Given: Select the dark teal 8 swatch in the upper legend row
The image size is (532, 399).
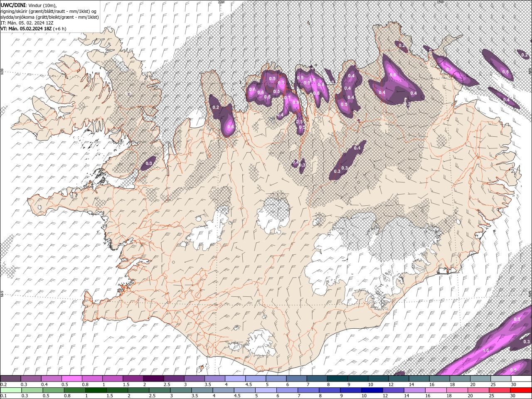Looking at the screenshot, I should (x=337, y=379).
